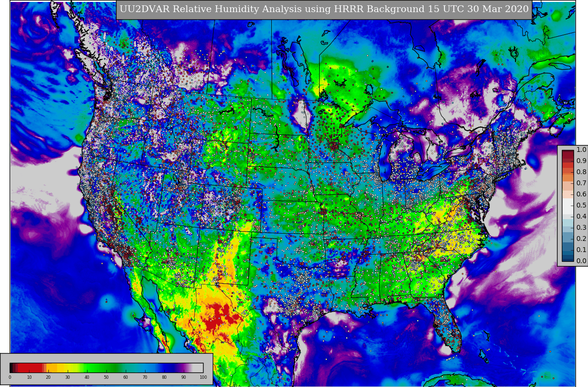Click the '90' tick label on humidity colorbar
This screenshot has height=387, width=588.
coord(184,377)
